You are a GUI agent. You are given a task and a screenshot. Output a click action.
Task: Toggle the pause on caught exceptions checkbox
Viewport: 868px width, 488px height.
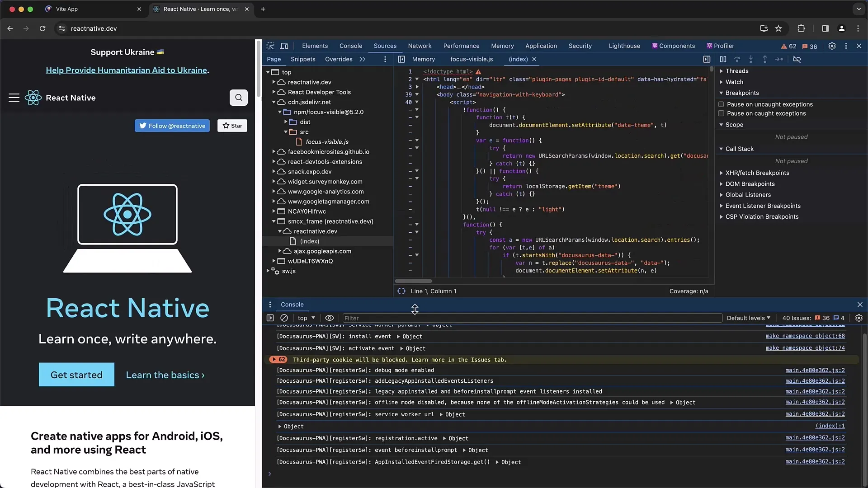[x=721, y=113]
